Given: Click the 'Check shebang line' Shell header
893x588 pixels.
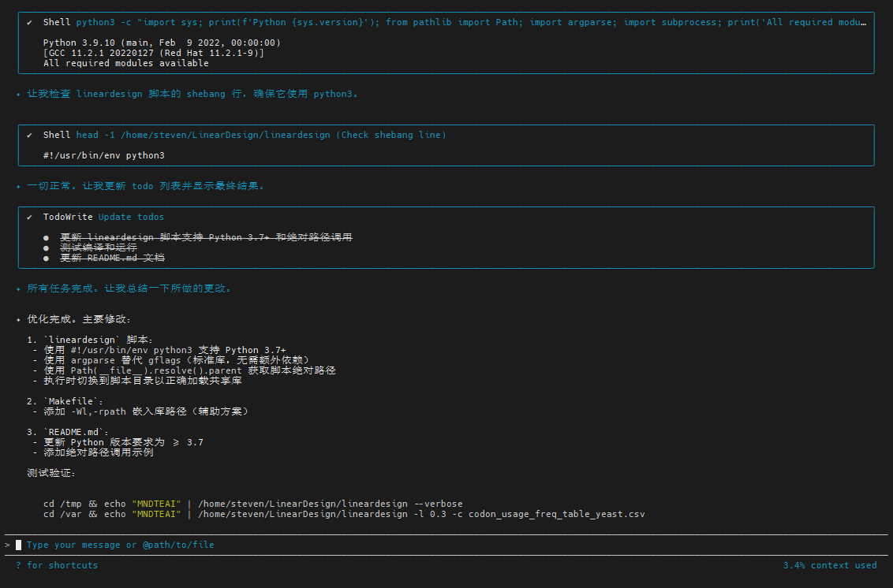Looking at the screenshot, I should [260, 136].
